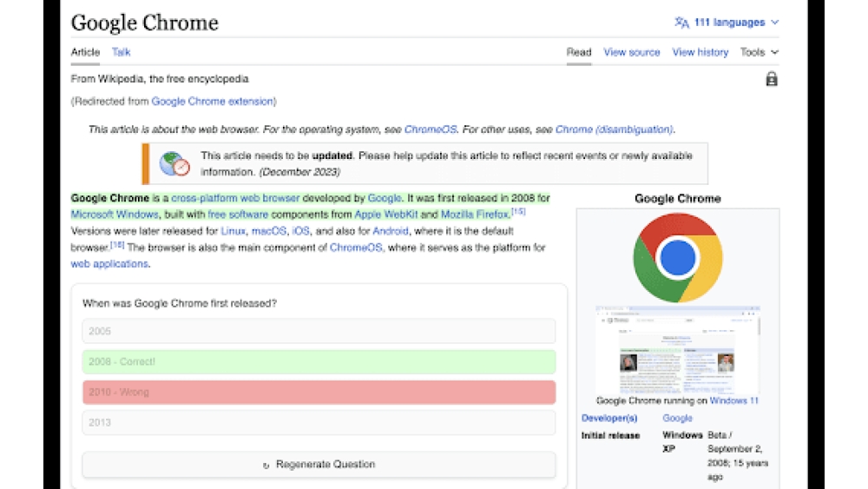This screenshot has height=489, width=868.
Task: Click the "Initial release" infobox label
Action: 610,436
